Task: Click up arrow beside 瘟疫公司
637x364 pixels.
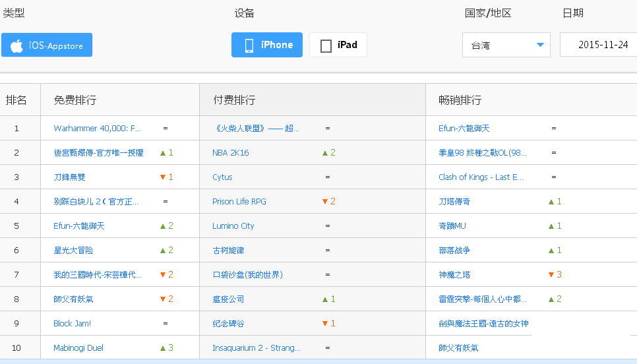Action: click(x=325, y=299)
